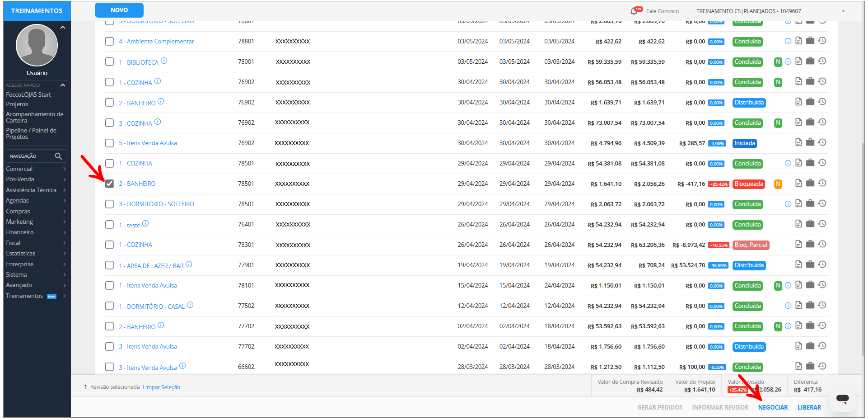
Task: Open document icon in the Iniciada row
Action: (798, 142)
